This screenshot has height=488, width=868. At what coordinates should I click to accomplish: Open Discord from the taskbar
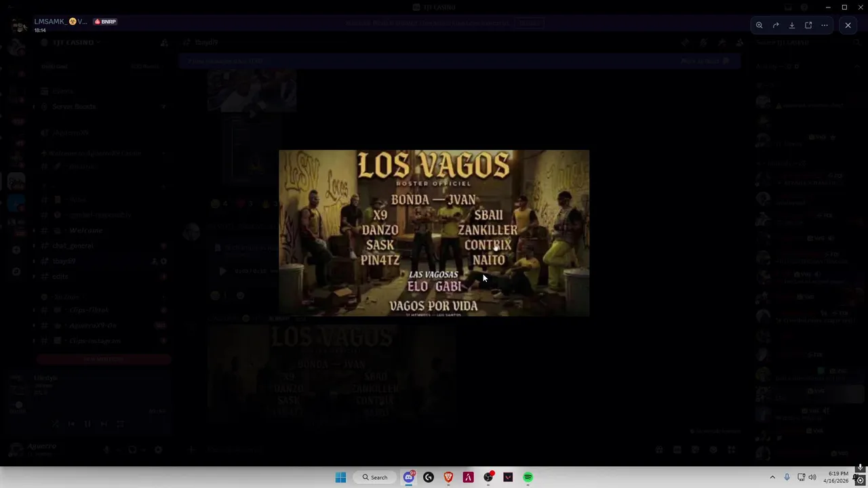409,477
